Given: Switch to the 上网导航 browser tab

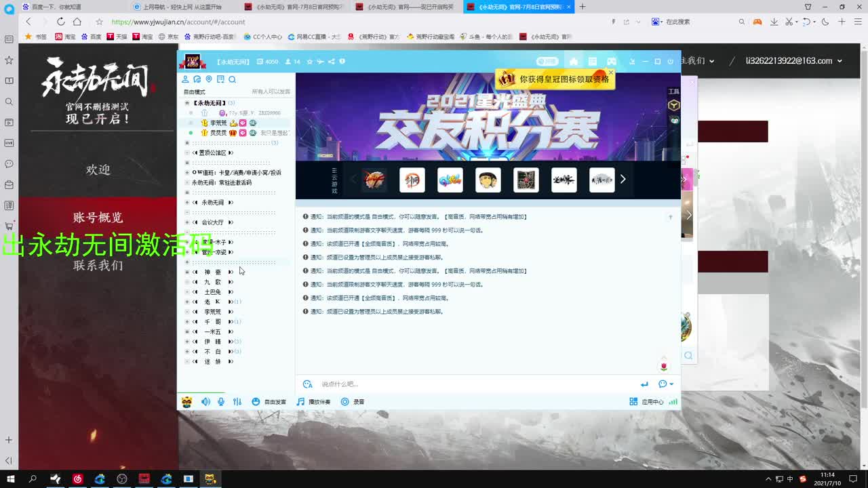Looking at the screenshot, I should point(181,7).
